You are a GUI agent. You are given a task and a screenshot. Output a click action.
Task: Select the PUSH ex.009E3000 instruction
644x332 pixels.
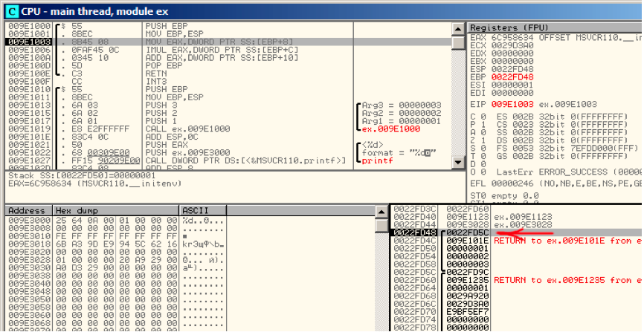coord(187,152)
